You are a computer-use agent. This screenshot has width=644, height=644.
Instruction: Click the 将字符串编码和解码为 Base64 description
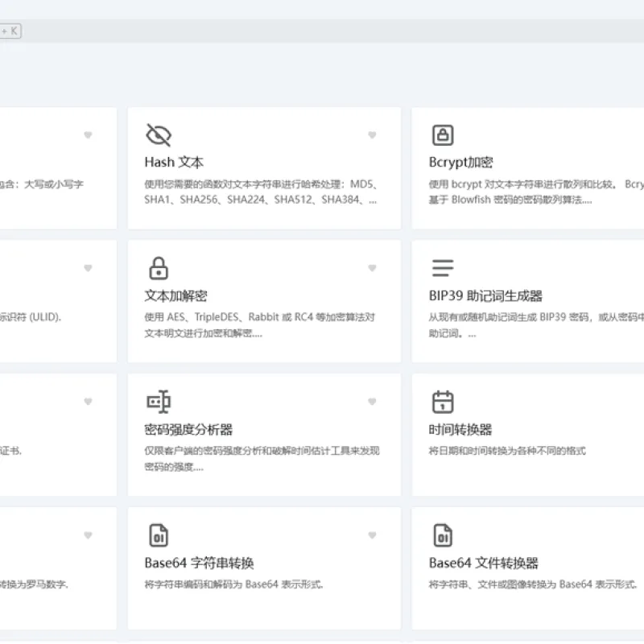[233, 584]
